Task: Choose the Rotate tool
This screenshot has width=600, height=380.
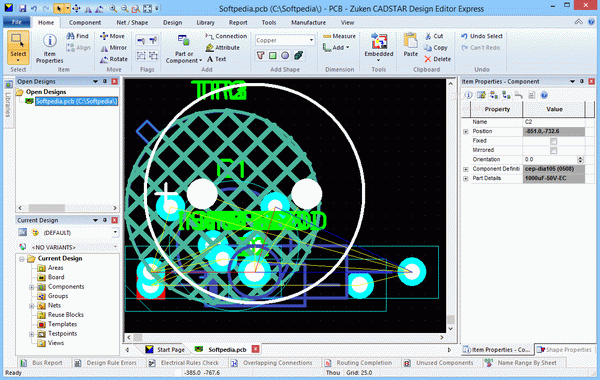Action: pyautogui.click(x=114, y=59)
